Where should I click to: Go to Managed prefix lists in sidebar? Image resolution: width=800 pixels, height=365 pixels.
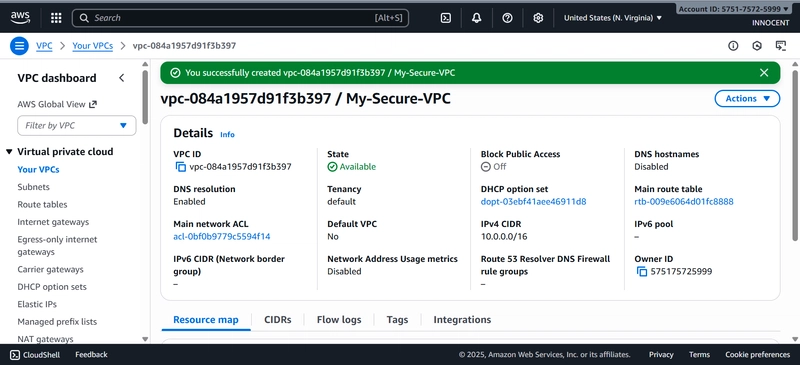point(57,322)
